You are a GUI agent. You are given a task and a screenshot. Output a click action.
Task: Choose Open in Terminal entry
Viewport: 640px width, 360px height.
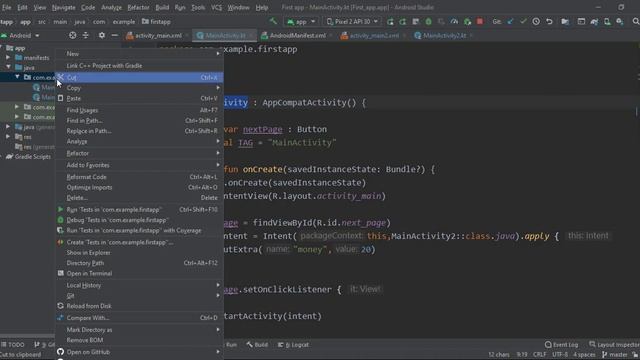click(x=139, y=273)
